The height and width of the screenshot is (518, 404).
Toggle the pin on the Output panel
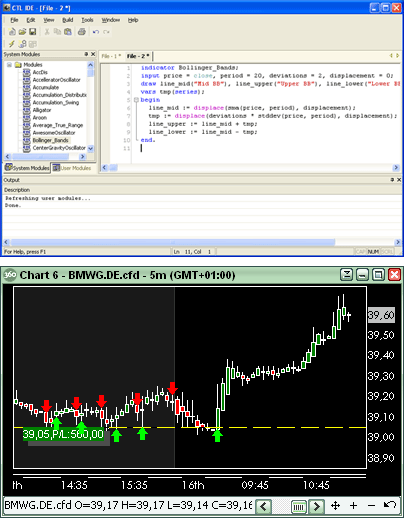[x=392, y=180]
